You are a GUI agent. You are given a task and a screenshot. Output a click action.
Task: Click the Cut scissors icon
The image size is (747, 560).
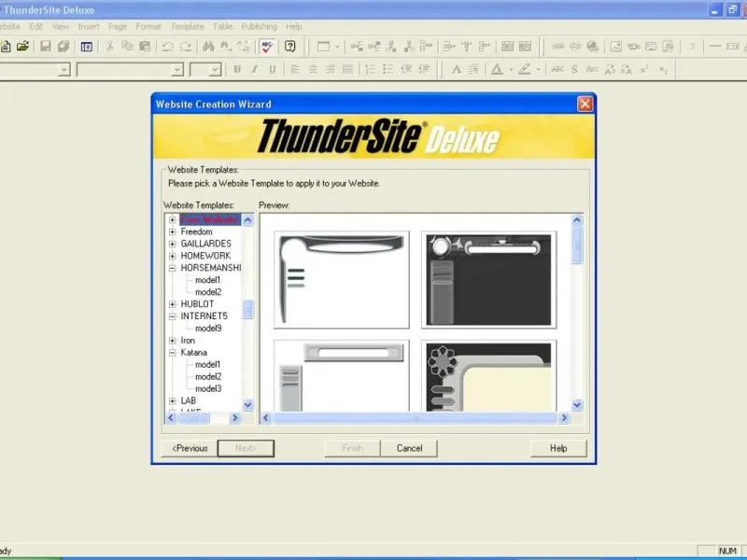pos(110,46)
